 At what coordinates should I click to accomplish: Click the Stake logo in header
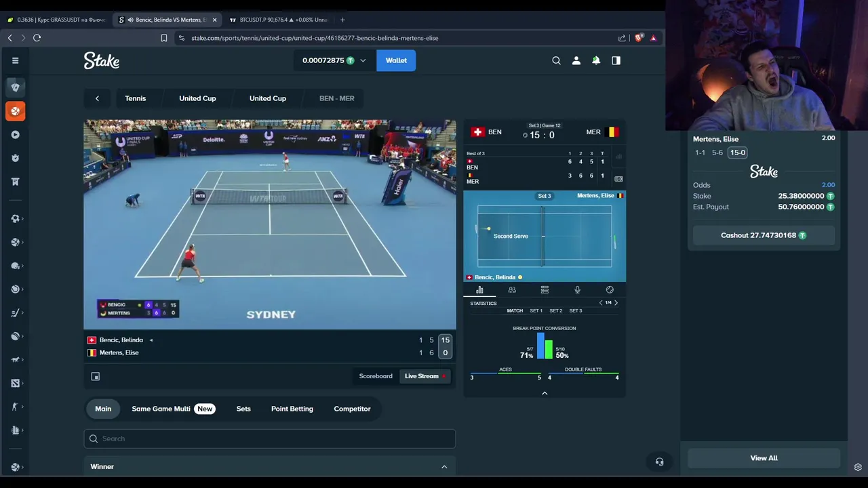[x=102, y=60]
